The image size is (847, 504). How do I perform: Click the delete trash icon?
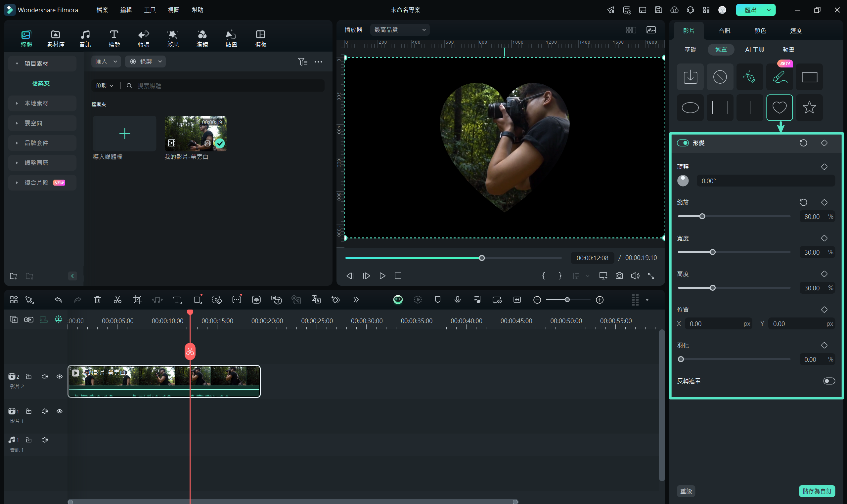98,300
